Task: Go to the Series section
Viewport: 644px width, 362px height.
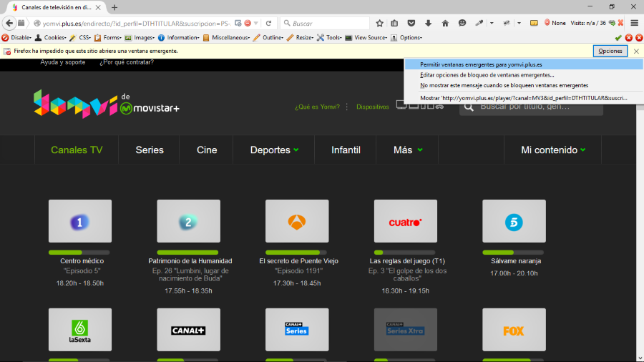Action: [x=150, y=150]
